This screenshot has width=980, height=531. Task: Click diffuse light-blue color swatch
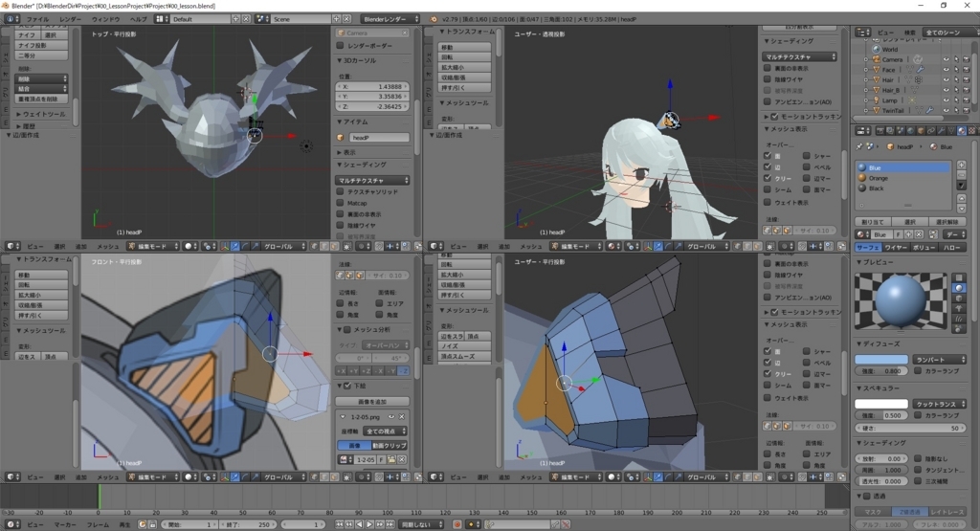point(881,359)
